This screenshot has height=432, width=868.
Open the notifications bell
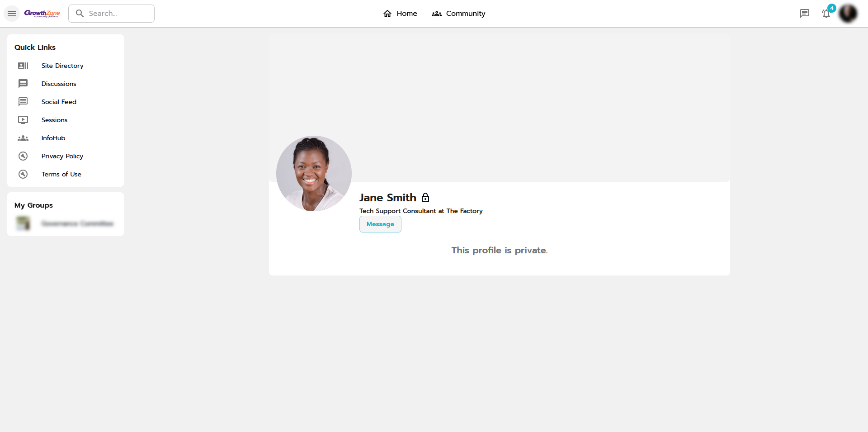(826, 14)
